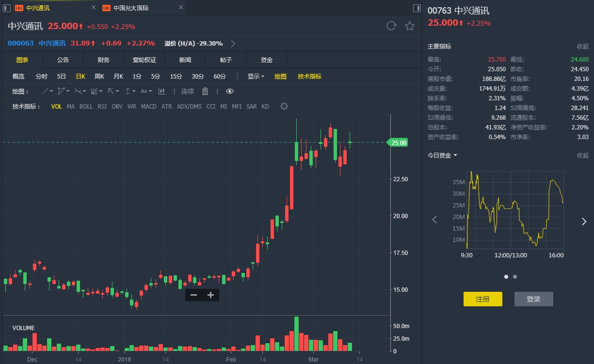Open the 000063 A-share code link

tap(20, 43)
